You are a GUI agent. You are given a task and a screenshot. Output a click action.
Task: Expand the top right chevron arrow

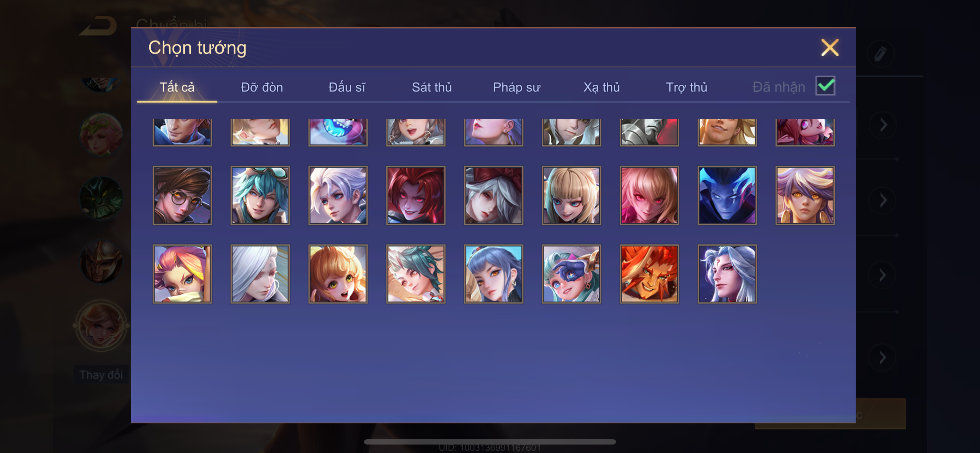click(883, 125)
